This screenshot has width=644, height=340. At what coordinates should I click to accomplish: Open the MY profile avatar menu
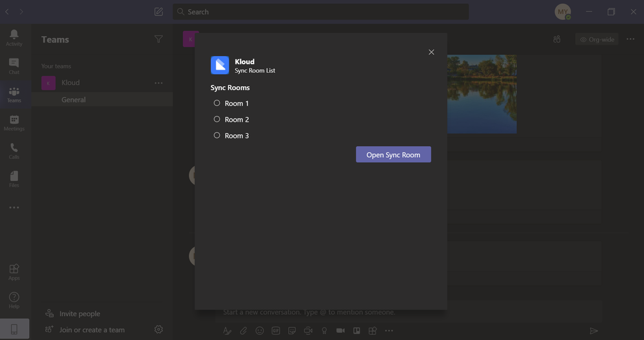point(563,12)
